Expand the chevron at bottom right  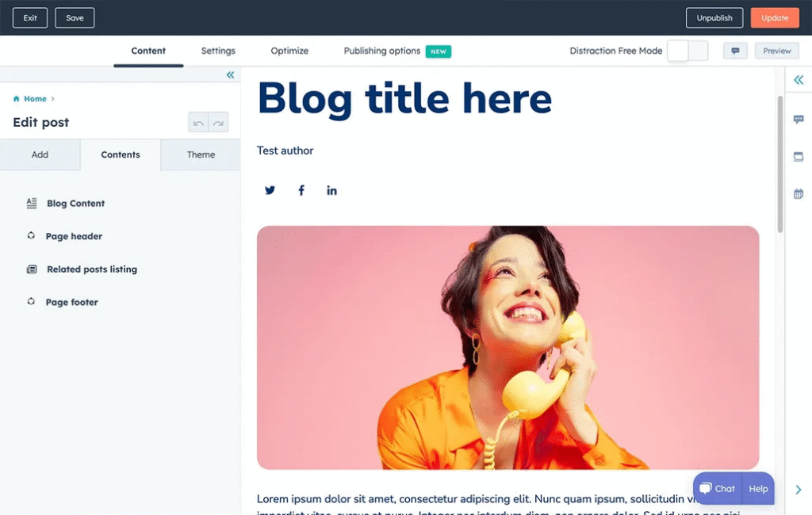(x=798, y=489)
